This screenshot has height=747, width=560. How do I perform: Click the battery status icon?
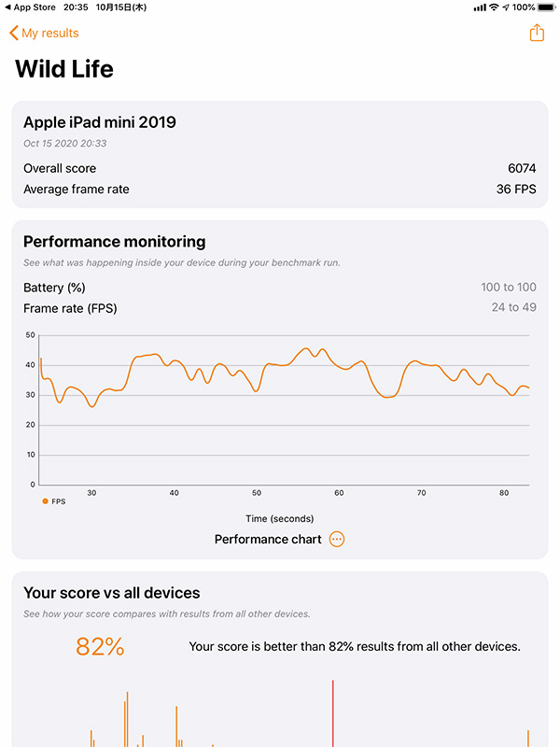click(x=548, y=7)
